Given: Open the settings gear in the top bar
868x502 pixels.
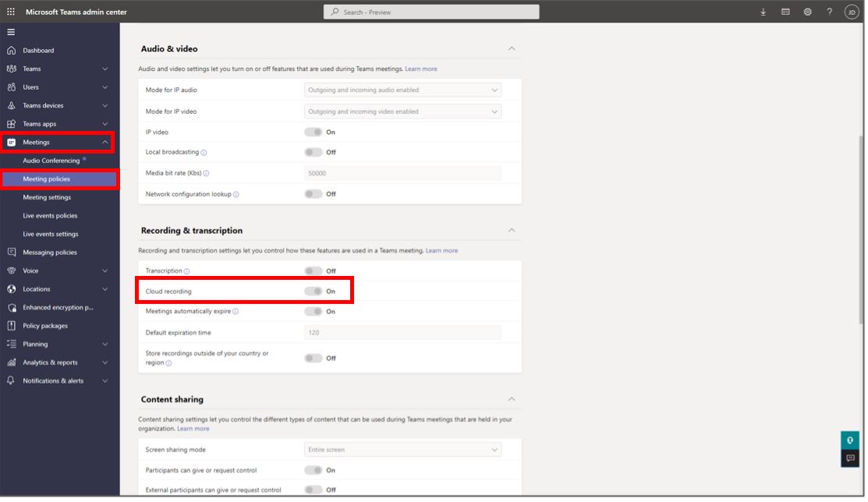Looking at the screenshot, I should (x=806, y=12).
